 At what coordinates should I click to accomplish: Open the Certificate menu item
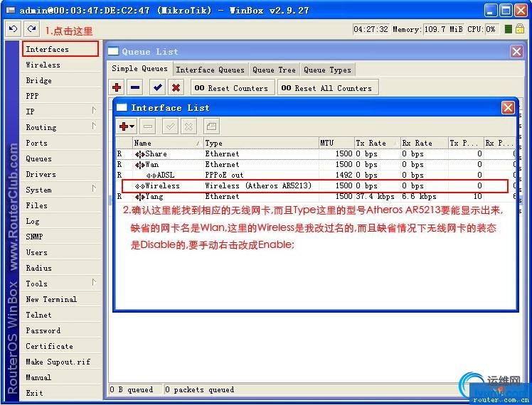pos(61,346)
